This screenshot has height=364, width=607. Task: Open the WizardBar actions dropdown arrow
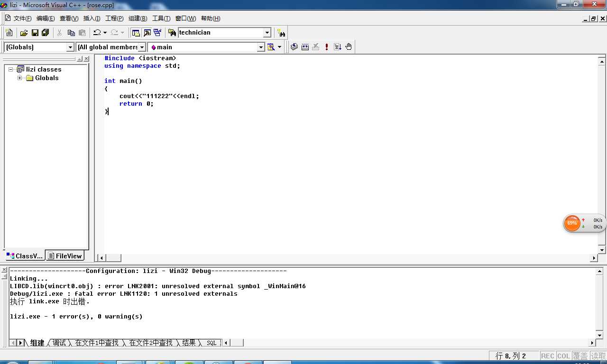point(279,47)
